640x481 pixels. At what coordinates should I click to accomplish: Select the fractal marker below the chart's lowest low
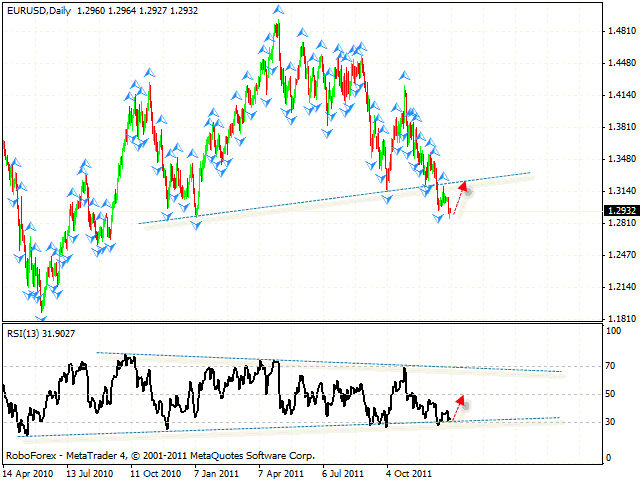point(41,317)
